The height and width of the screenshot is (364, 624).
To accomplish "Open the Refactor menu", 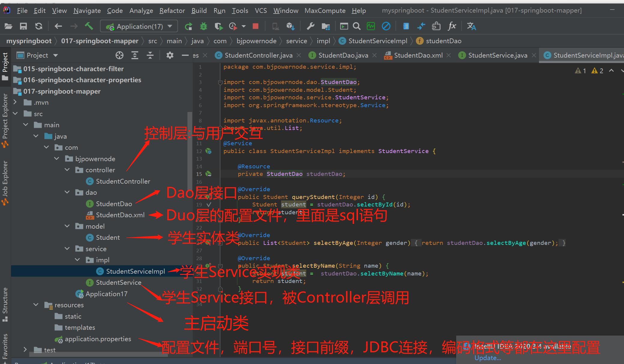I will tap(172, 11).
